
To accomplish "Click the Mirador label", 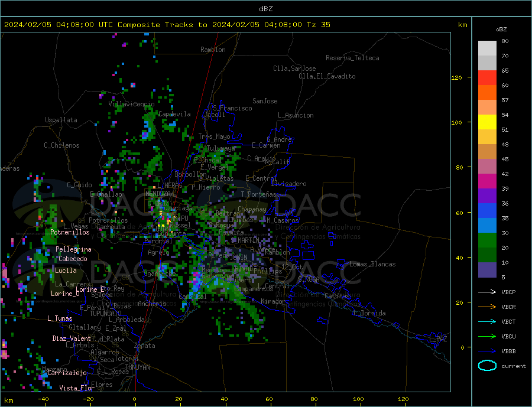I will coord(273,301).
